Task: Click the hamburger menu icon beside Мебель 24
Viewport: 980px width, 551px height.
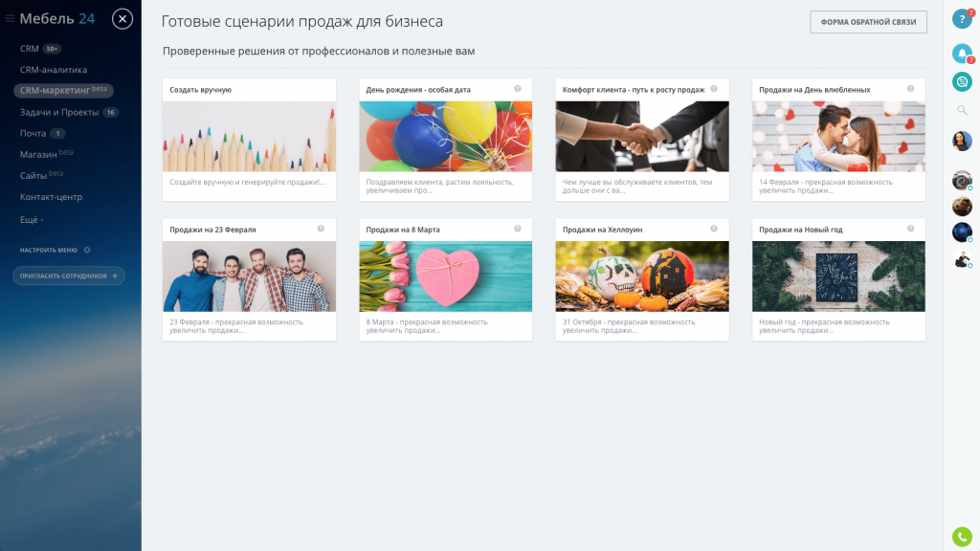Action: tap(10, 19)
